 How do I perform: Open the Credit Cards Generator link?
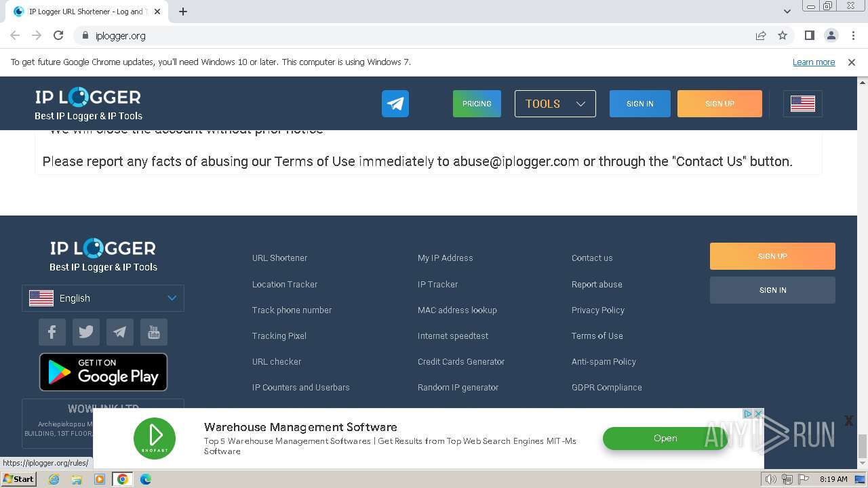(x=461, y=362)
